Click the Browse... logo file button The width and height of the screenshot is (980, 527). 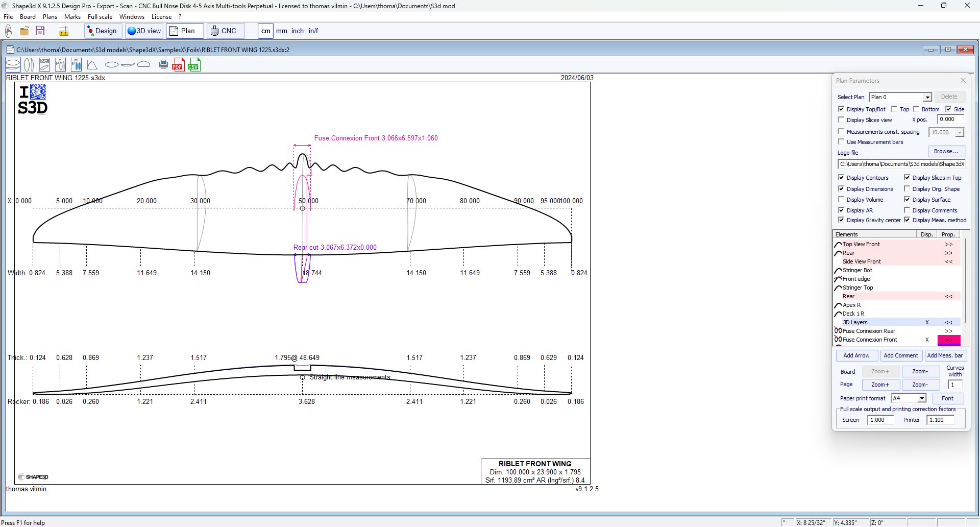click(946, 151)
